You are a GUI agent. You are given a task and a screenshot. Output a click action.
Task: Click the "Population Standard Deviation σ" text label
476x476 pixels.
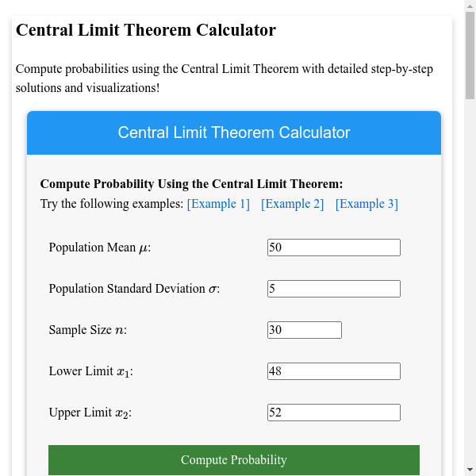[x=134, y=289]
